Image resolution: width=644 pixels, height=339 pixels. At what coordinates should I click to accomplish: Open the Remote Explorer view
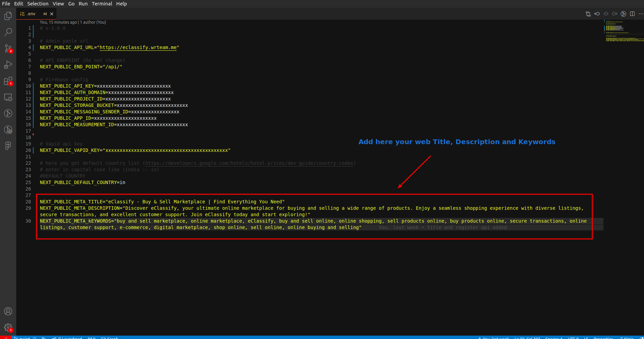pos(8,97)
